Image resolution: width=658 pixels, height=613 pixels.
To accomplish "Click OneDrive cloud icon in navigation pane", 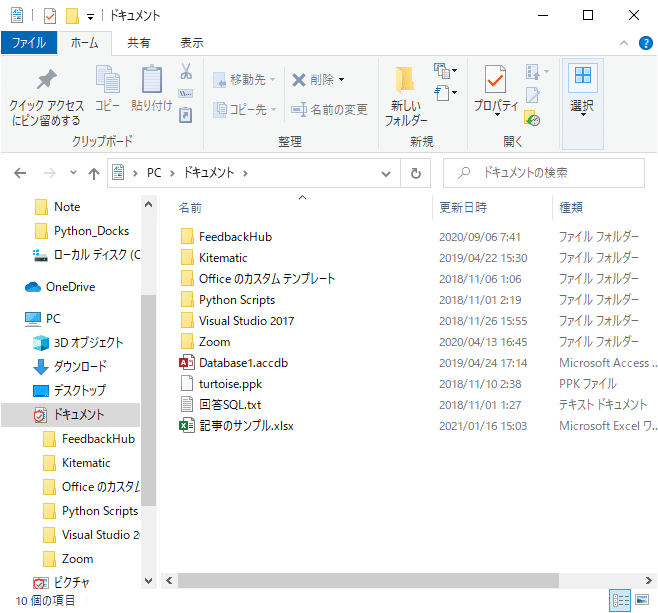I will coord(33,287).
